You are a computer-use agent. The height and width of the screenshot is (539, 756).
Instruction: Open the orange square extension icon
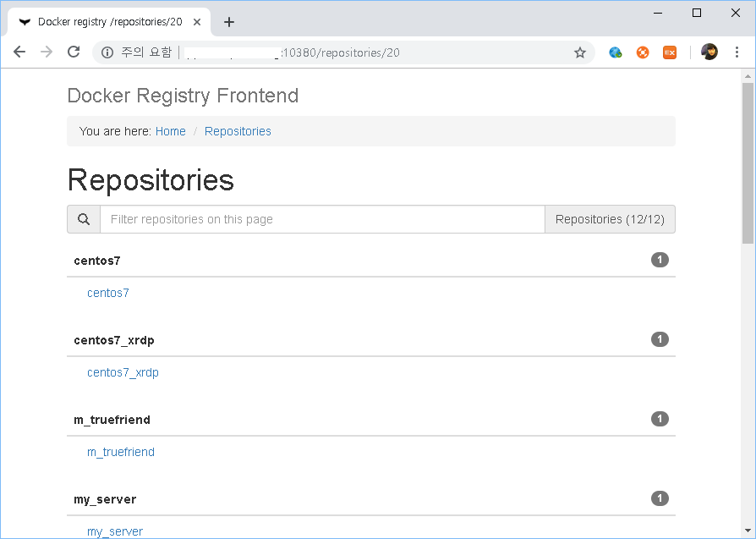(x=670, y=52)
